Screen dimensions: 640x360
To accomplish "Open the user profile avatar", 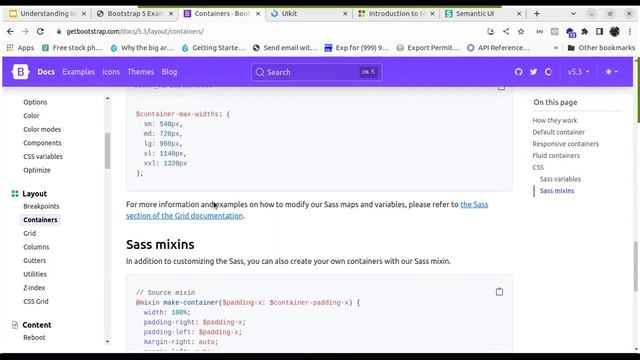I will tap(614, 31).
